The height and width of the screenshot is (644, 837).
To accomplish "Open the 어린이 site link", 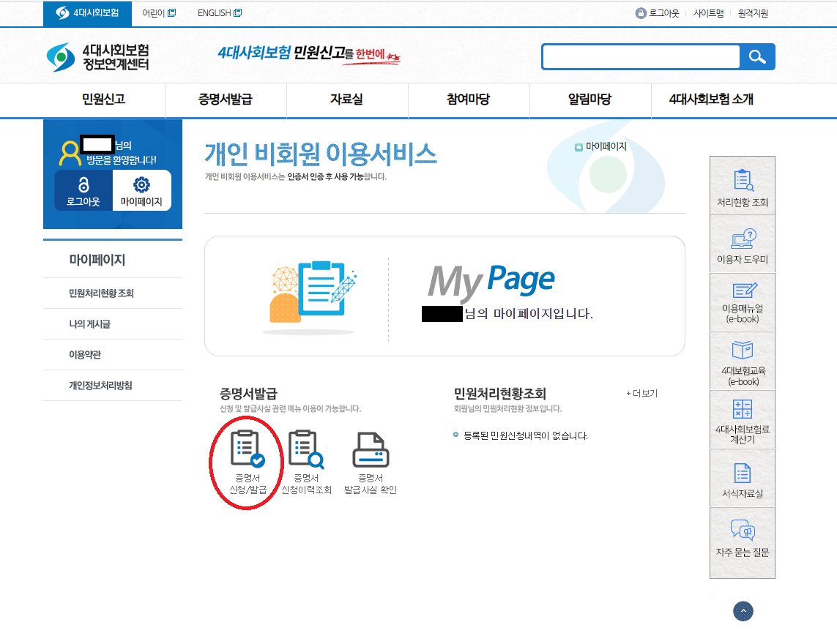I will click(x=159, y=12).
